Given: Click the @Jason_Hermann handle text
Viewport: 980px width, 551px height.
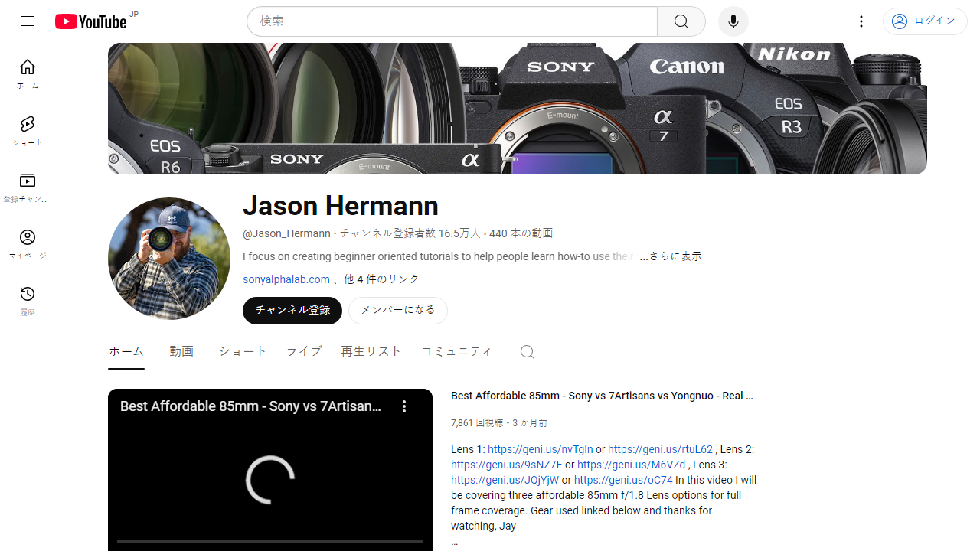Looking at the screenshot, I should click(286, 233).
